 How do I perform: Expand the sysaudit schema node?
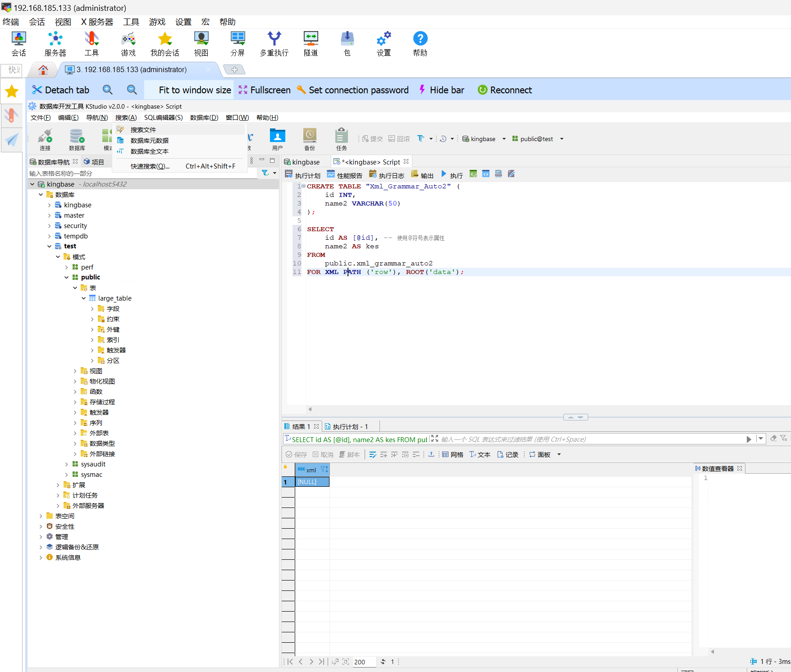67,464
